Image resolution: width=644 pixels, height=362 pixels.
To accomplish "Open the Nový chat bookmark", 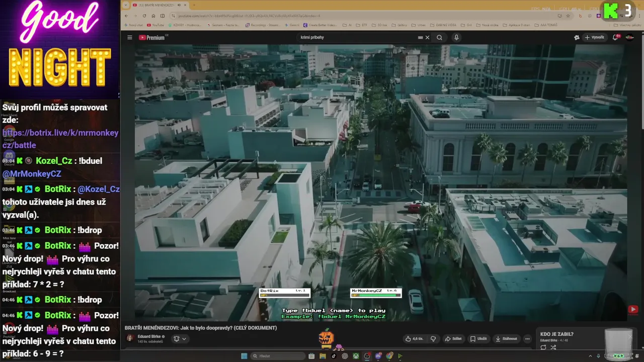I will pos(133,25).
